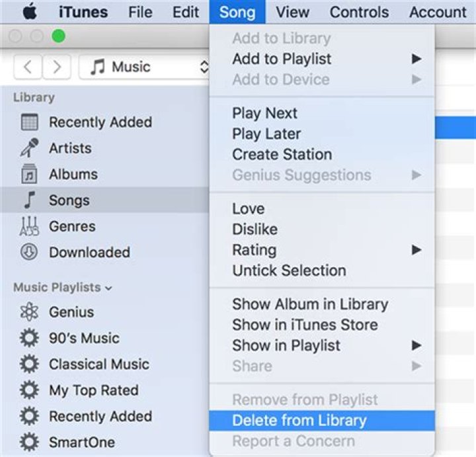Open Rating menu entry
This screenshot has height=457, width=476.
click(x=322, y=250)
